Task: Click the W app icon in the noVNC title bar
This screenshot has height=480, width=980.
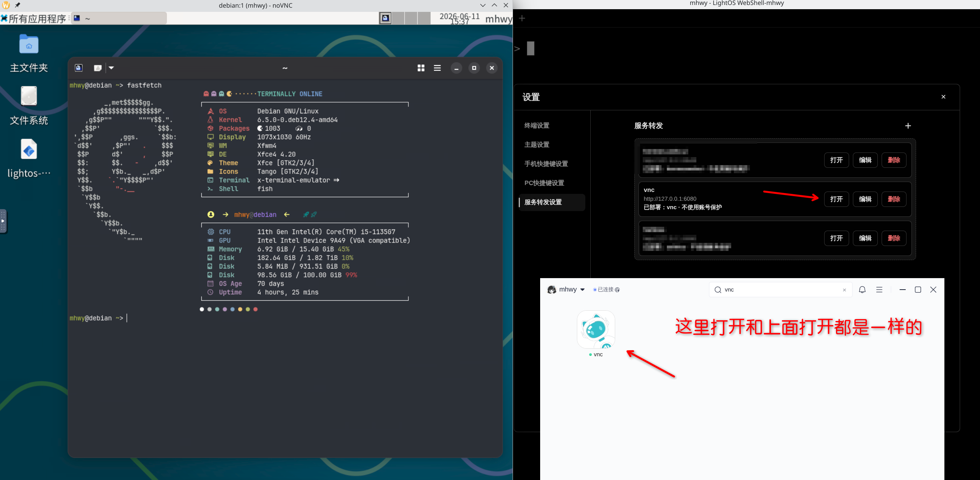Action: pos(6,5)
